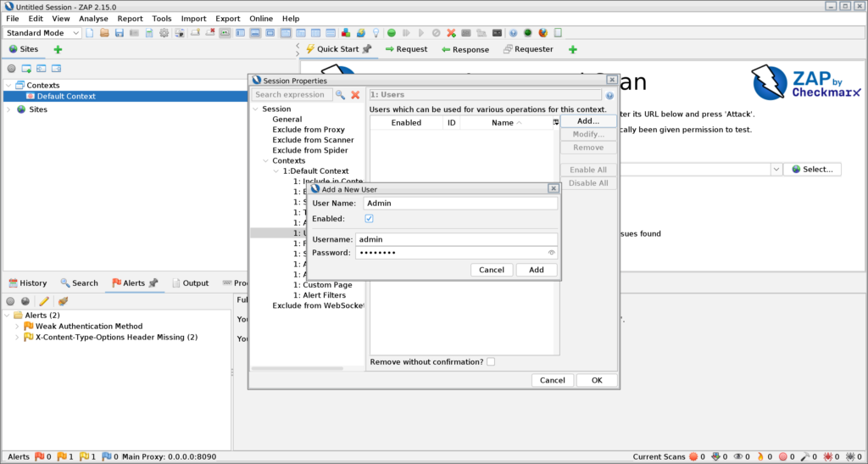Switch to the History tab
This screenshot has width=868, height=464.
coord(28,283)
